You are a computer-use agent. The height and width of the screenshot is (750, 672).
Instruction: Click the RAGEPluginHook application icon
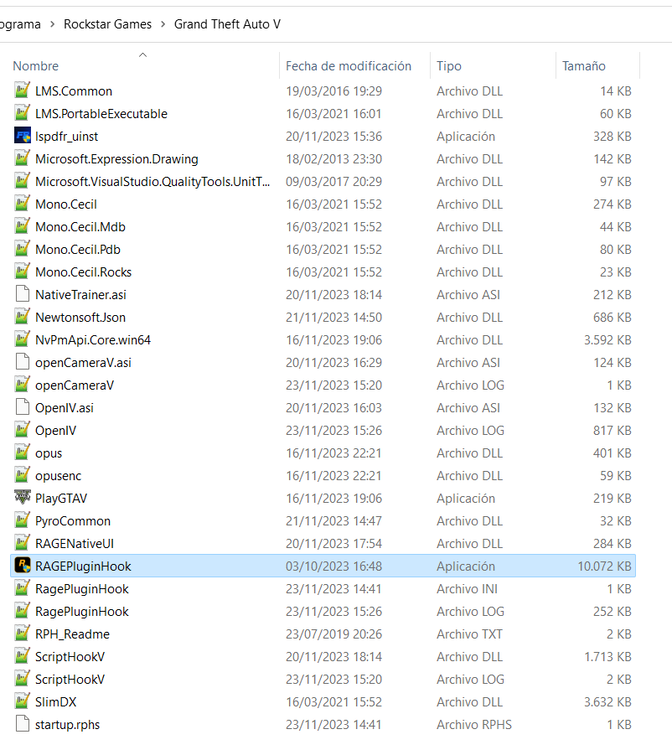(x=22, y=566)
